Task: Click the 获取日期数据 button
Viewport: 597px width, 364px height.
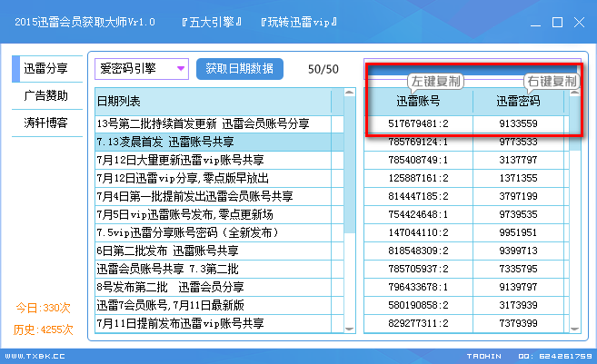Action: (x=240, y=69)
